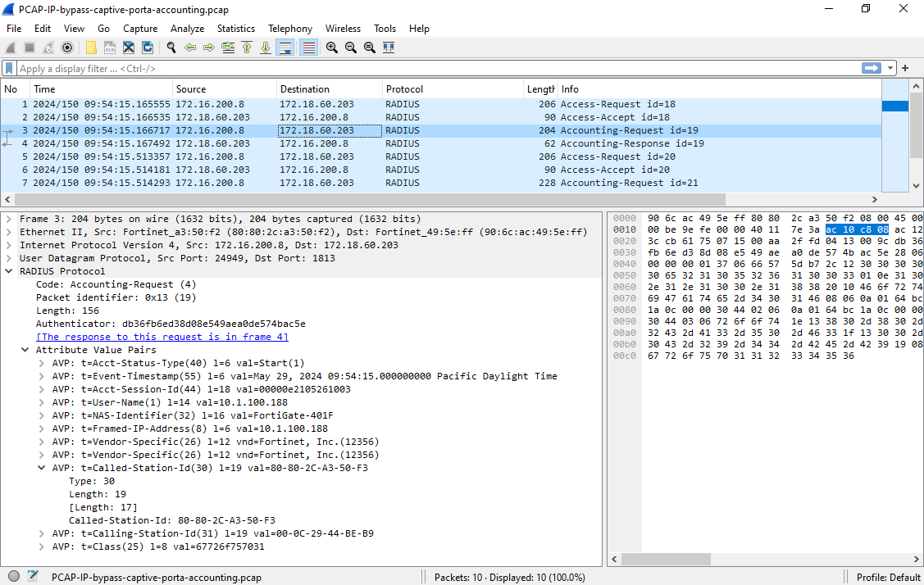924x585 pixels.
Task: Open the Statistics menu
Action: (x=236, y=28)
